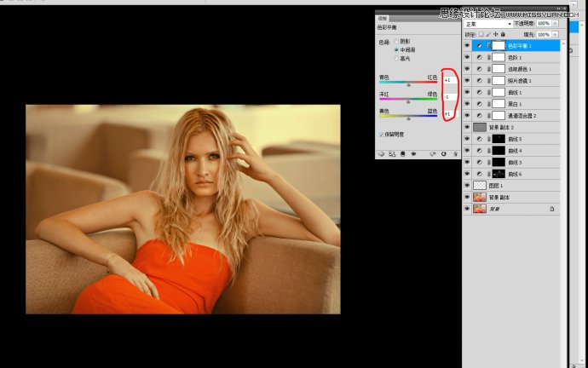
Task: Click the cyan-red value field showing +1
Action: (450, 80)
